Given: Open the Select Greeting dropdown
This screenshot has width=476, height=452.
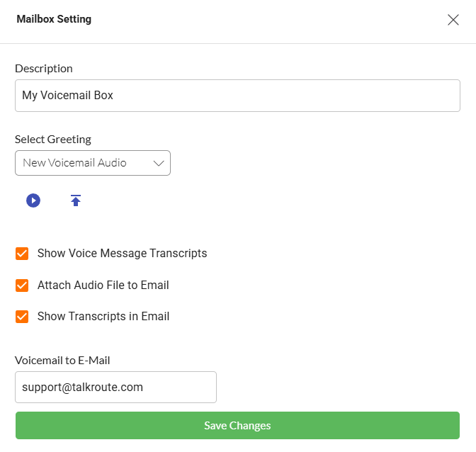Looking at the screenshot, I should point(92,163).
